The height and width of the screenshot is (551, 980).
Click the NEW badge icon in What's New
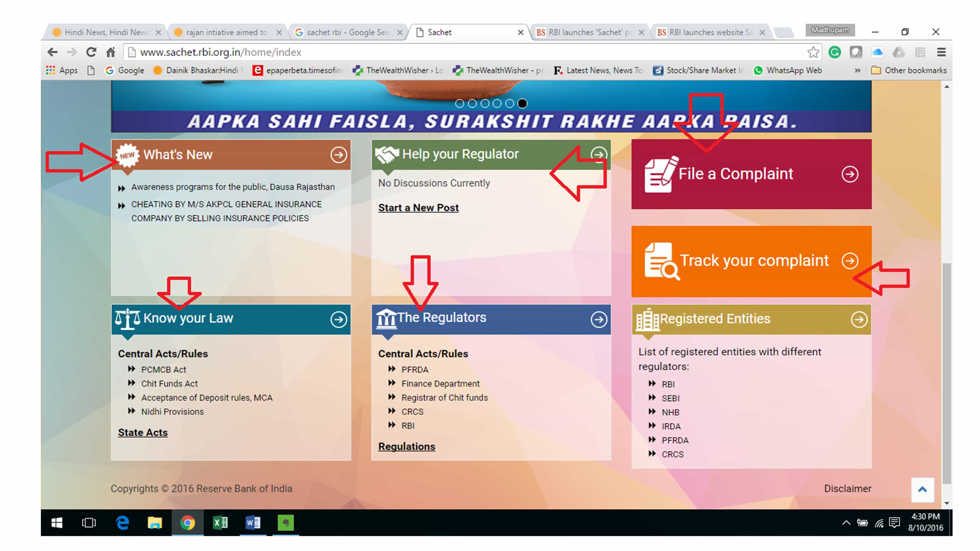[127, 155]
